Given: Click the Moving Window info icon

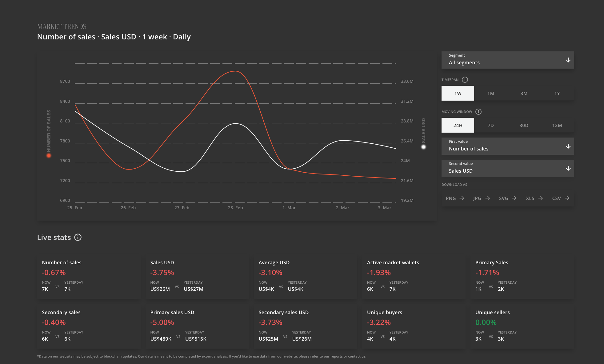Looking at the screenshot, I should coord(478,112).
